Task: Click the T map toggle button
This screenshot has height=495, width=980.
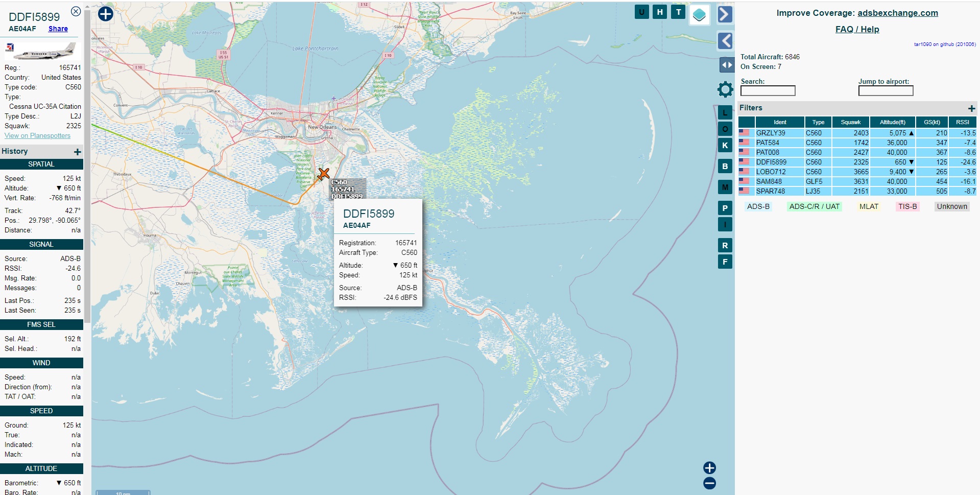Action: [678, 12]
